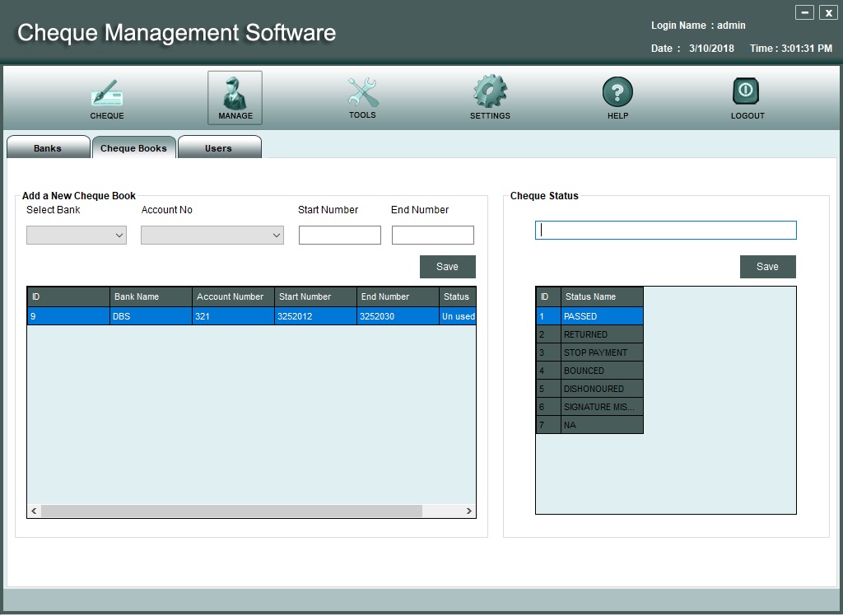
Task: Switch to the Users tab
Action: pyautogui.click(x=218, y=148)
